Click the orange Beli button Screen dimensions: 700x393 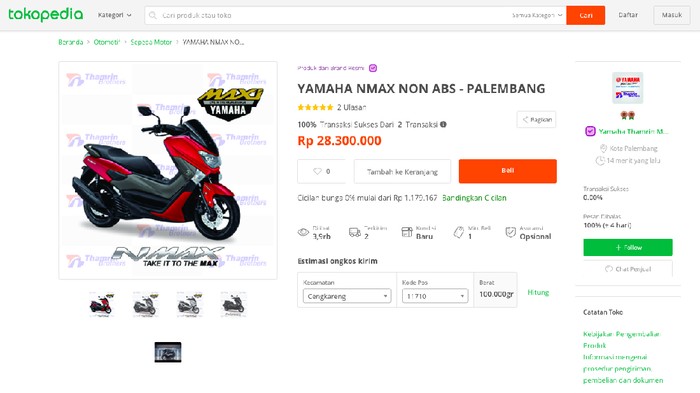(x=508, y=171)
